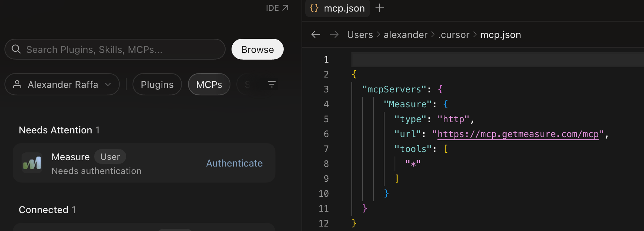Open the IDE external link
Viewport: 644px width, 231px height.
click(277, 8)
